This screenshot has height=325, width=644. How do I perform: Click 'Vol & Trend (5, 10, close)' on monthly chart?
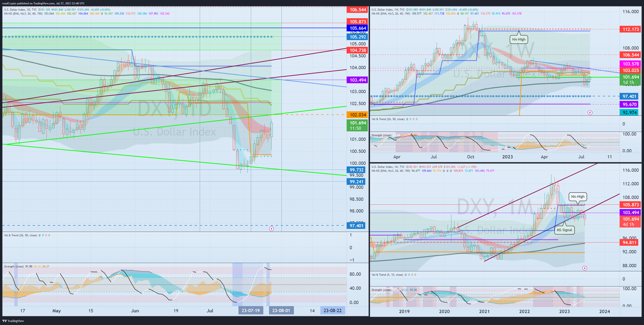click(387, 275)
